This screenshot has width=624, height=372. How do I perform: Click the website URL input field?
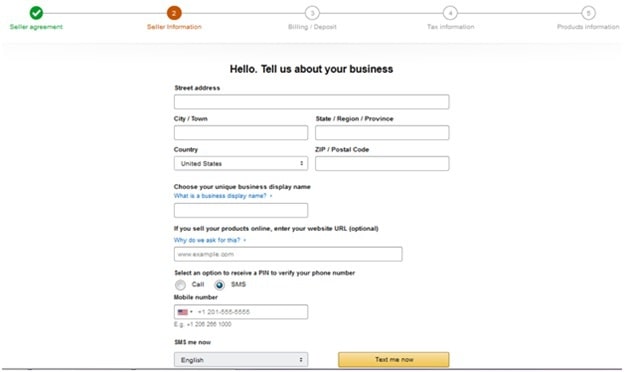pyautogui.click(x=288, y=254)
